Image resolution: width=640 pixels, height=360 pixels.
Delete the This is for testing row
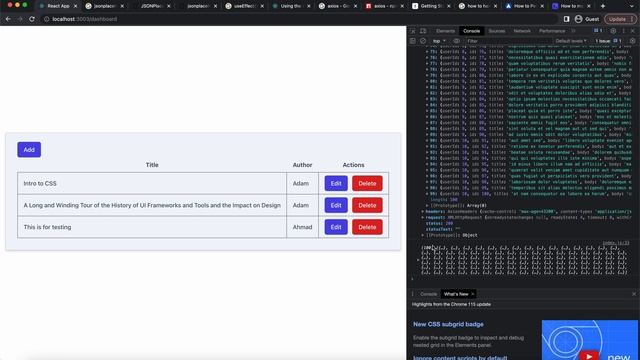click(367, 227)
